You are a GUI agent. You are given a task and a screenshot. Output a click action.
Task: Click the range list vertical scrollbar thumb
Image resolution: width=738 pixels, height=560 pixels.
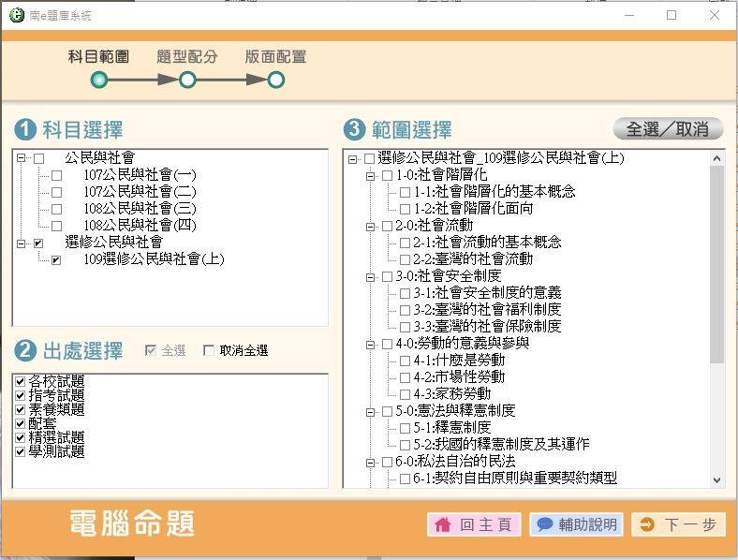716,264
